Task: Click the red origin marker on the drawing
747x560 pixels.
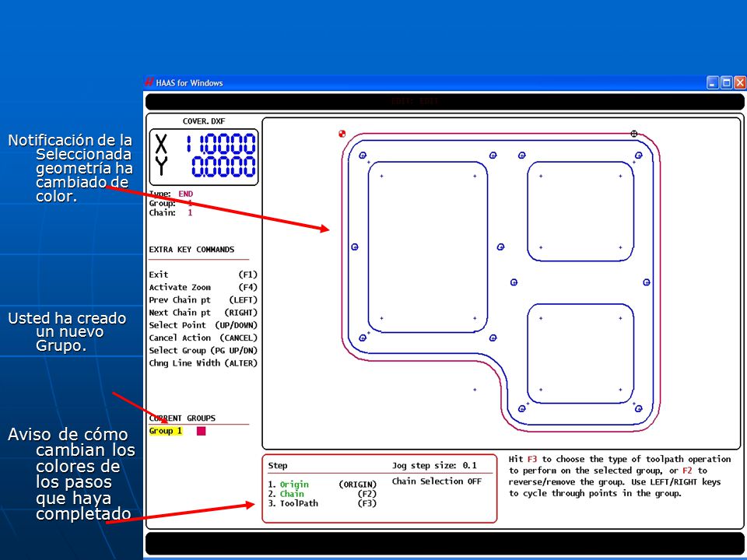Action: pyautogui.click(x=342, y=134)
